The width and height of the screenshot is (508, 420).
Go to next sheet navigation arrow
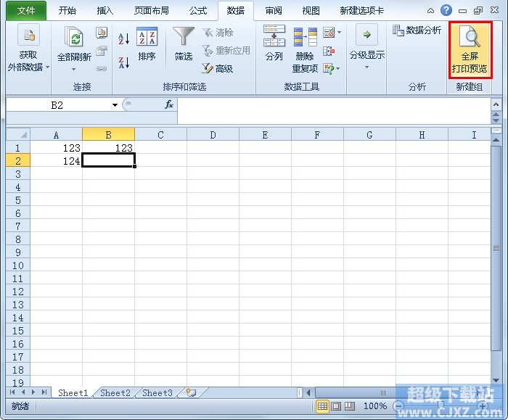pos(33,392)
